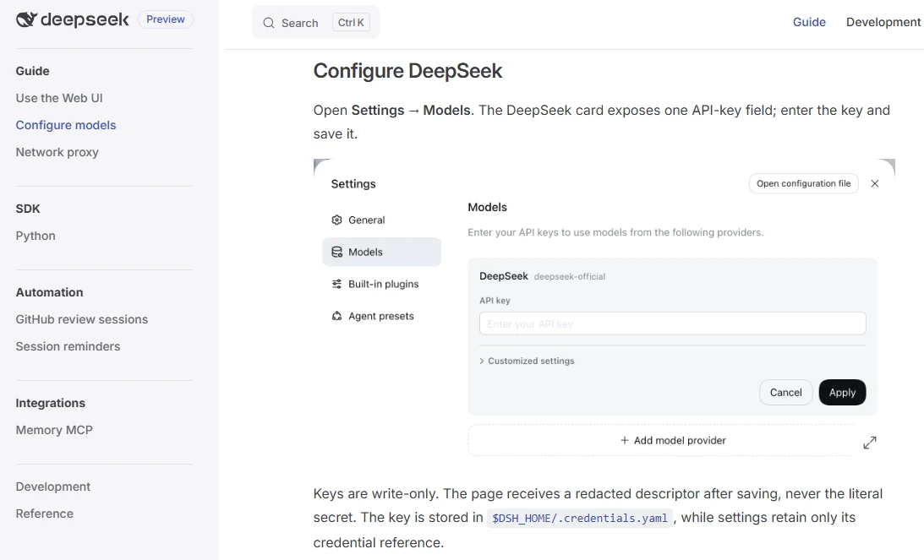Screen dimensions: 924x560
Task: Click the $DSH_HOME/.credentials.yaml code text
Action: (580, 519)
